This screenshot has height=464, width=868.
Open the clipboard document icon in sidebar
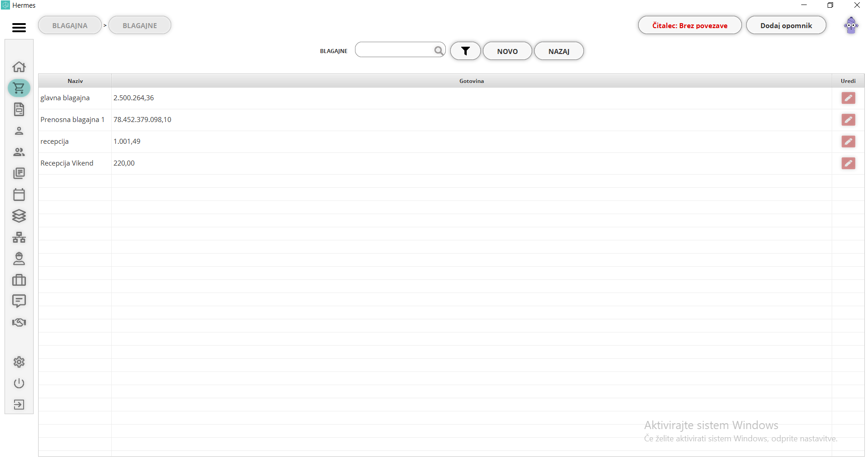[19, 109]
